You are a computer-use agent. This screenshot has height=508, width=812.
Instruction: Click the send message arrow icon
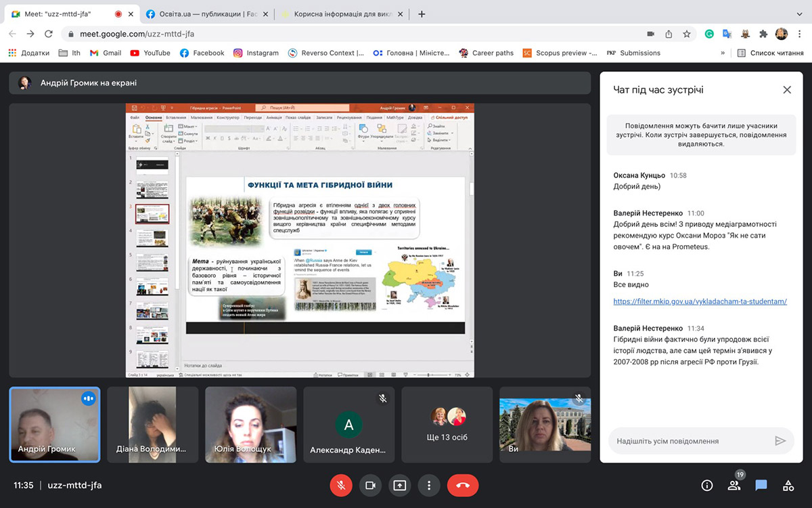click(780, 441)
